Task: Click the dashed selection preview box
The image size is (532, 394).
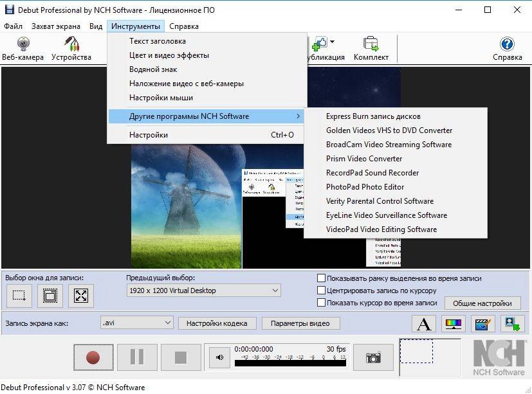Action: pyautogui.click(x=416, y=352)
